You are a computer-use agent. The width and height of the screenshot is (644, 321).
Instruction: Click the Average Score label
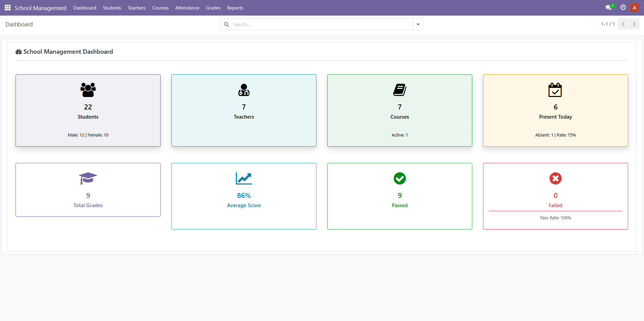[x=244, y=205]
